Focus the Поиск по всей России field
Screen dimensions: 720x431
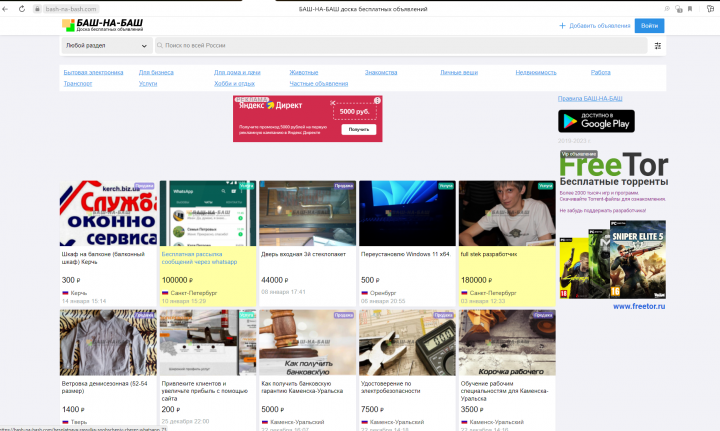point(401,45)
